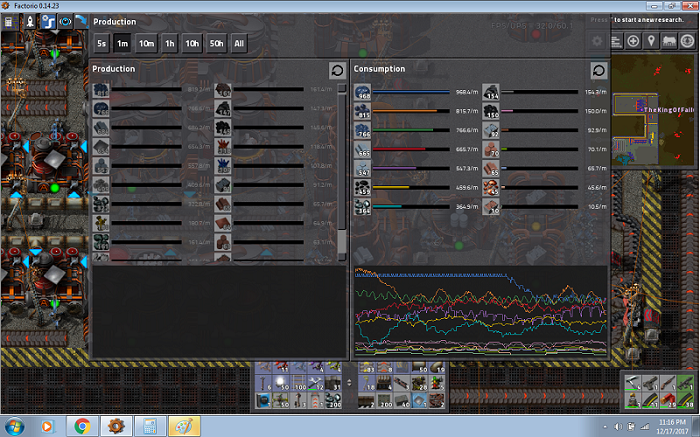Select quickbar slot with 200 ore items
Screen dimensions: 700x437
point(333,400)
